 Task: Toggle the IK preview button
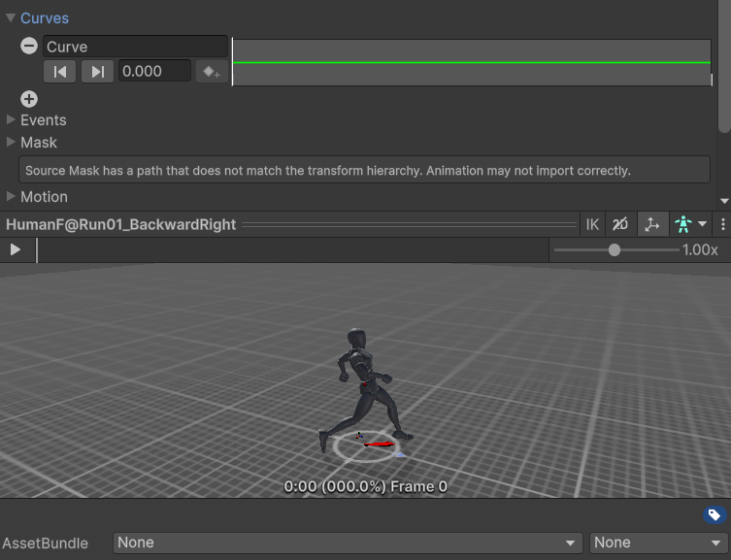[x=592, y=224]
